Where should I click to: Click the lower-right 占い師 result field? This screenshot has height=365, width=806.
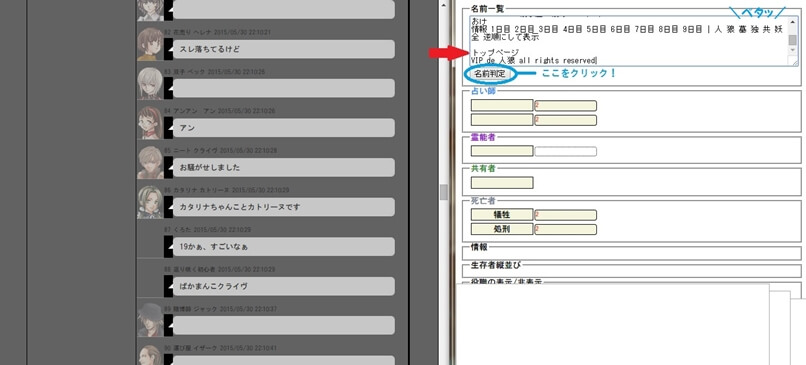(x=565, y=120)
